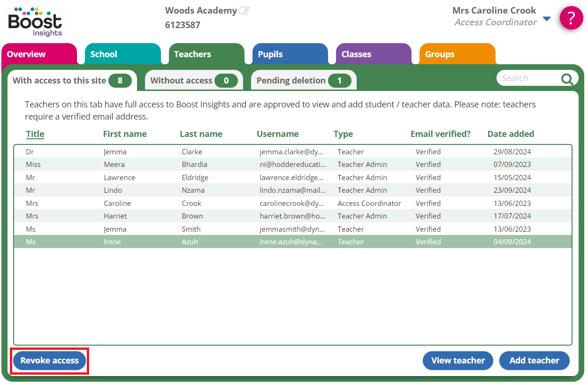Open the Overview tab

(x=27, y=54)
